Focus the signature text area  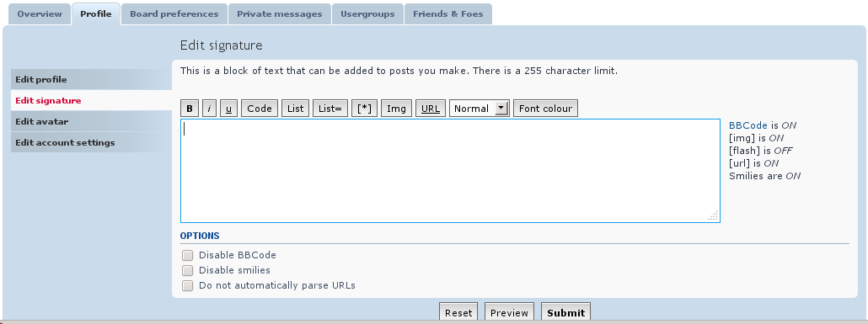[450, 171]
